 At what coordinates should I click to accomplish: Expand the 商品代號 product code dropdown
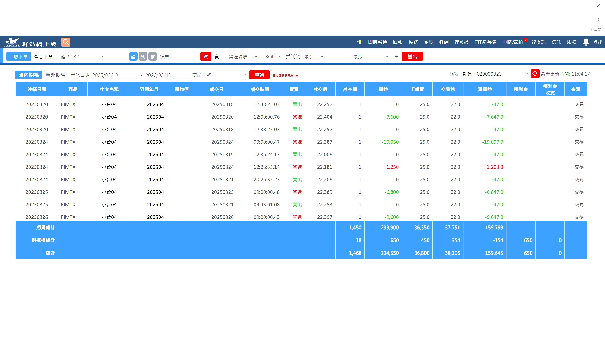point(230,75)
